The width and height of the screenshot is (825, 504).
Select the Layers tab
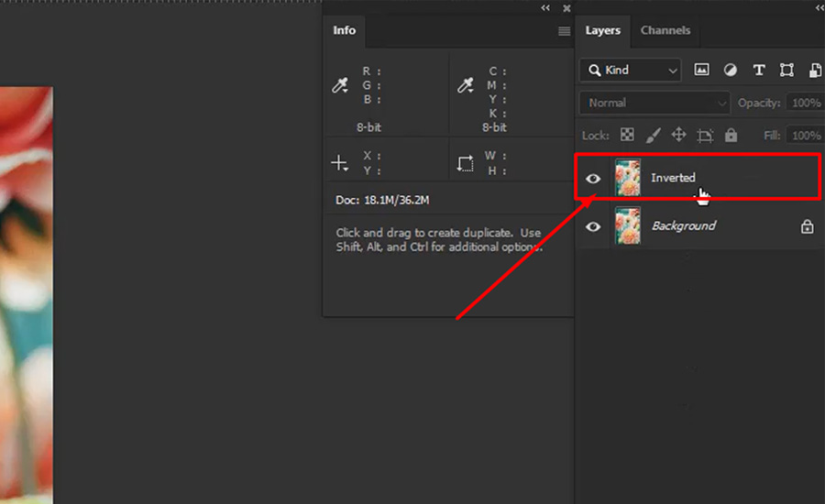(x=602, y=30)
